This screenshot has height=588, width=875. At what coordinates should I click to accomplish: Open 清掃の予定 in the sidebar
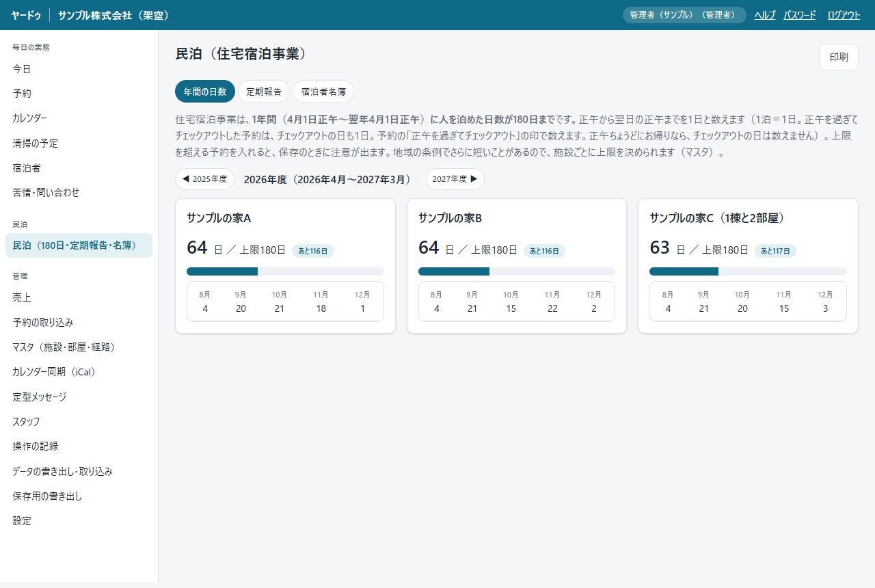(x=79, y=144)
